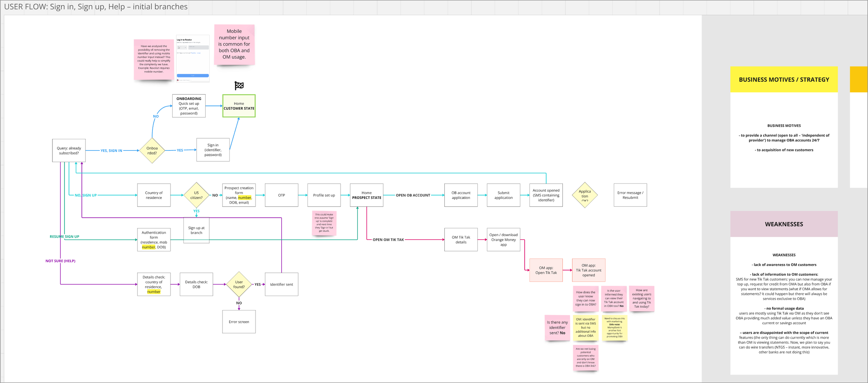Click the checkered flag icon above Home
Screen dimensions: 868x383
239,85
